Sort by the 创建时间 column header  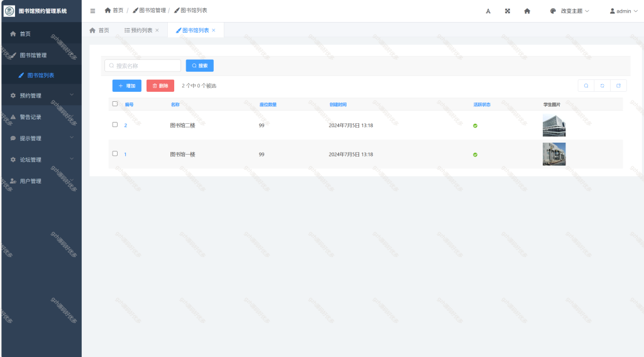click(x=338, y=104)
